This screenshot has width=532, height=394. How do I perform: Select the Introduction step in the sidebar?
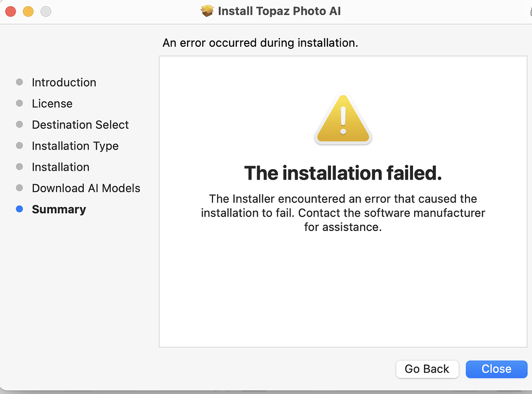(x=64, y=82)
